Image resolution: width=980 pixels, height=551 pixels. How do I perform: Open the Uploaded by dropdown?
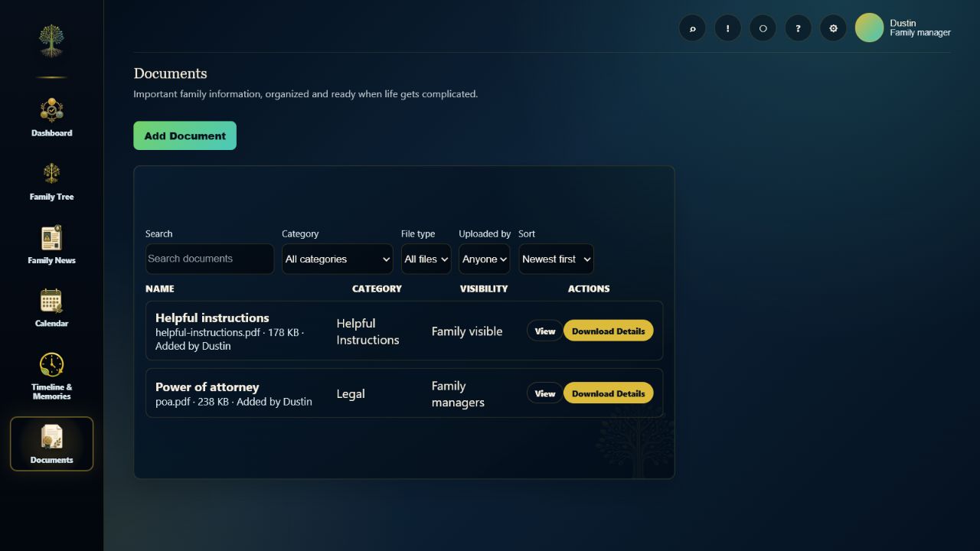coord(484,259)
